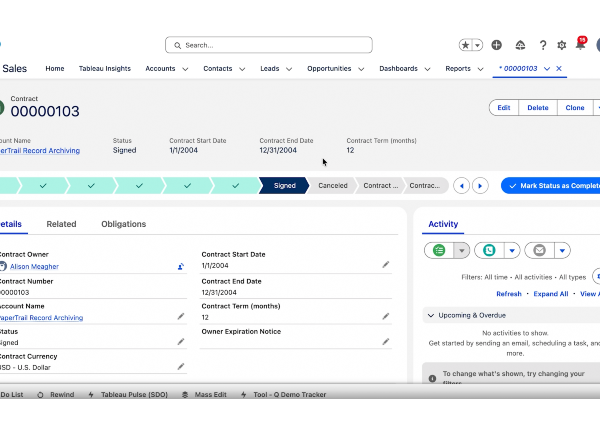The height and width of the screenshot is (433, 600).
Task: Select the first Contract ... path stage
Action: pyautogui.click(x=380, y=186)
